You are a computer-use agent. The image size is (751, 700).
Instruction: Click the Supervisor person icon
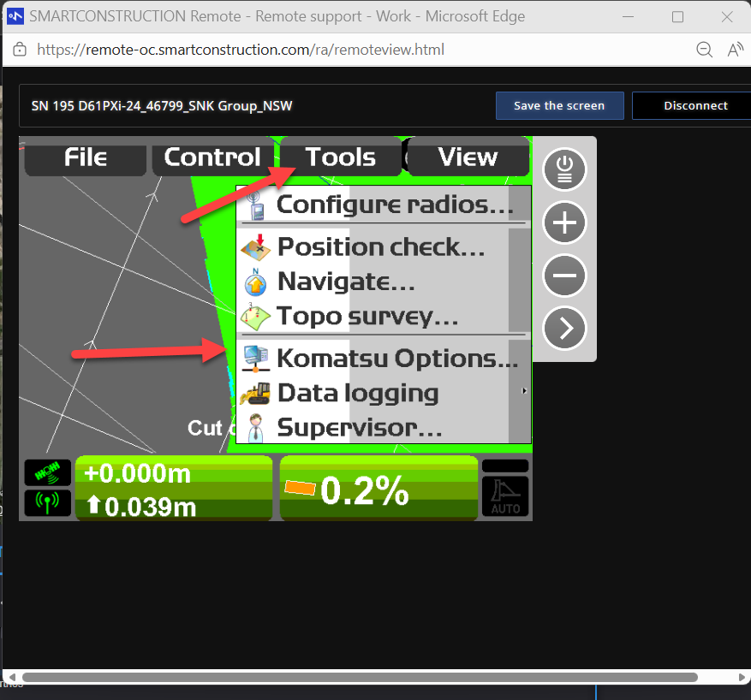[x=256, y=427]
